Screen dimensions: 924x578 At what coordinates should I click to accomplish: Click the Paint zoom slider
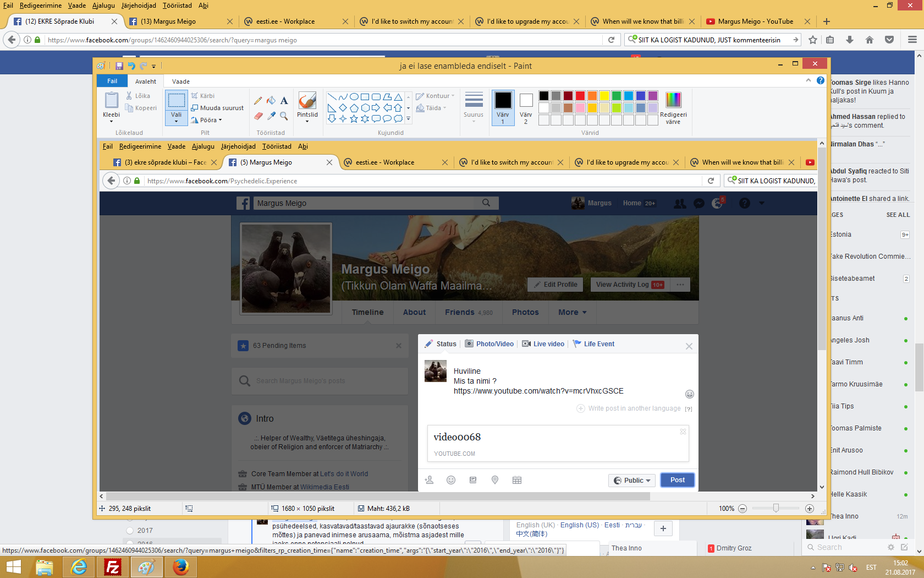pos(776,509)
